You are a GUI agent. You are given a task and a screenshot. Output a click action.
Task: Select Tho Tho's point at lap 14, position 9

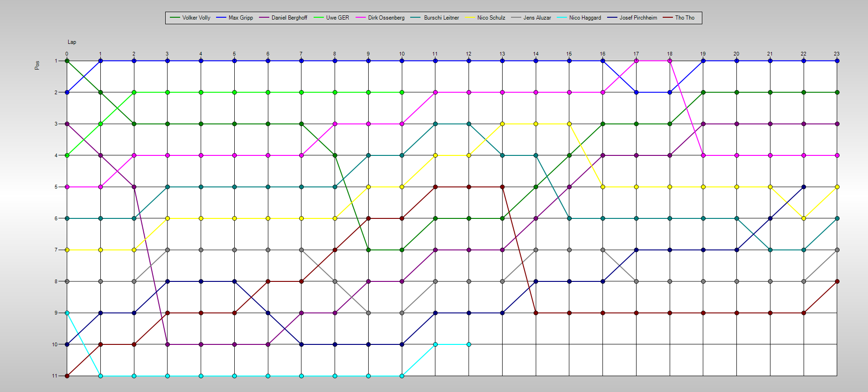tap(536, 313)
